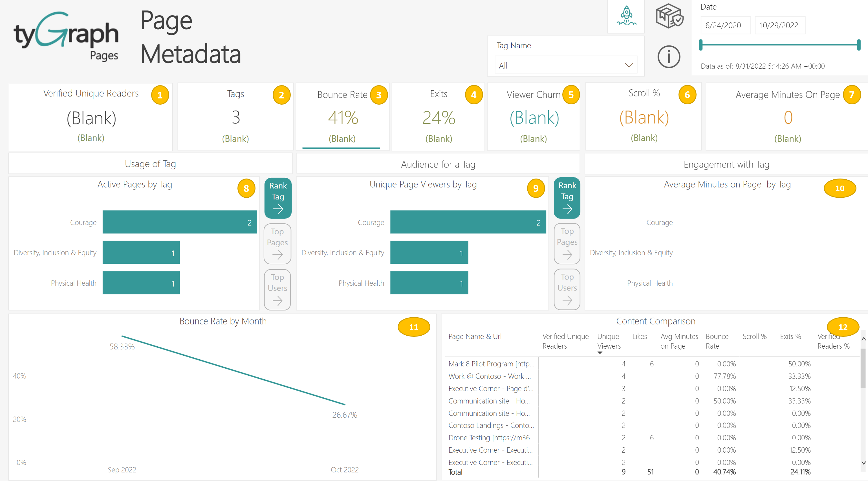This screenshot has width=868, height=482.
Task: Click the date slider right handle
Action: point(858,45)
